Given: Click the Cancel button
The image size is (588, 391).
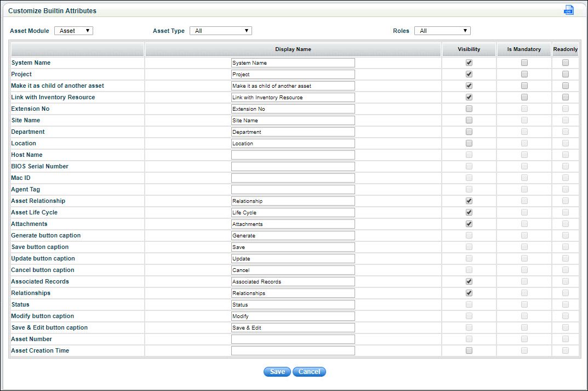Looking at the screenshot, I should 309,371.
